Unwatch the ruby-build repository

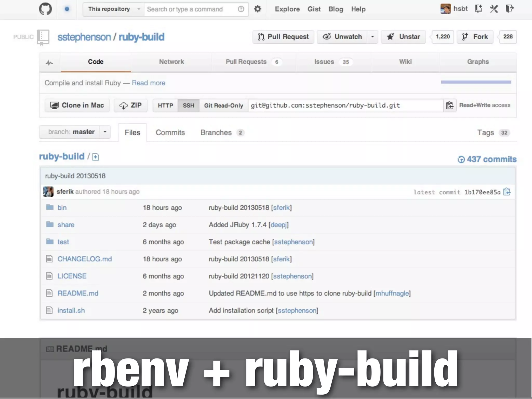(342, 37)
